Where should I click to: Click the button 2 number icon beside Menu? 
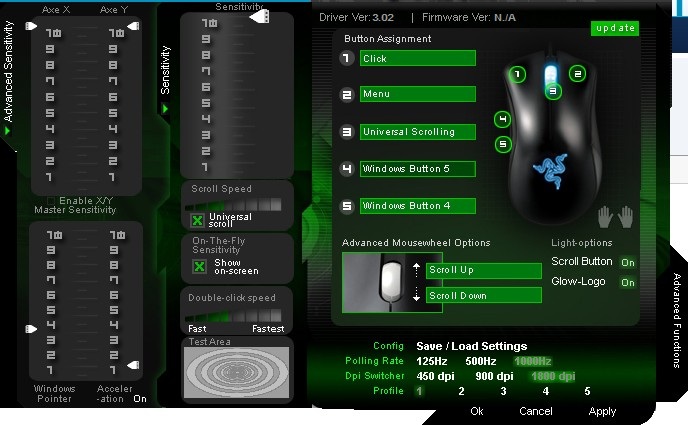tap(347, 95)
